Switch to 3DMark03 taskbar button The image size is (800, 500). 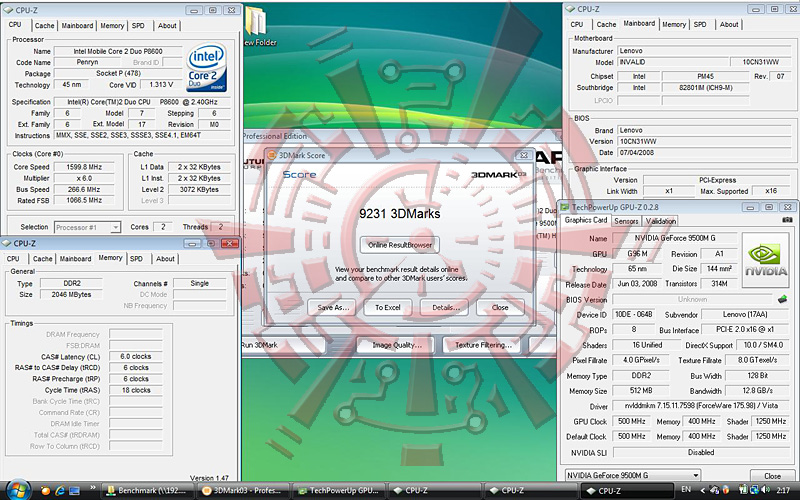click(x=245, y=491)
